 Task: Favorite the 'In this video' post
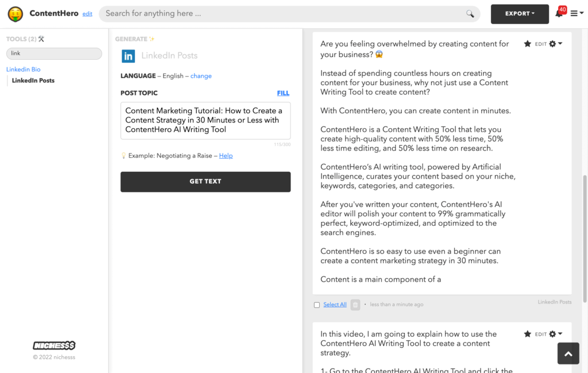click(528, 334)
